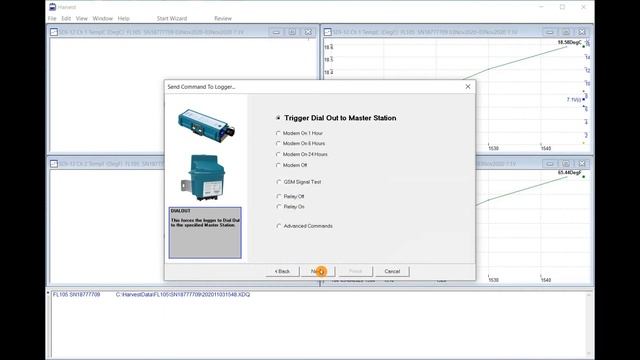Click Review in the menu bar
This screenshot has width=640, height=360.
(223, 18)
